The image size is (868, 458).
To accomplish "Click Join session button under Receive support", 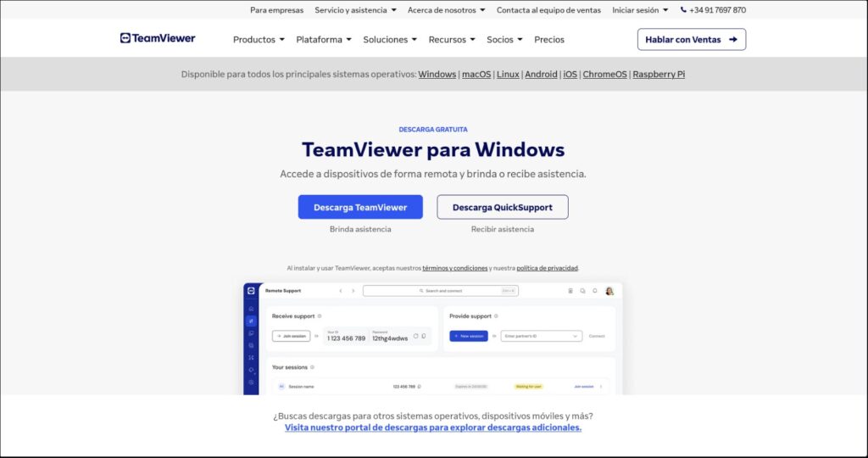I will point(292,336).
